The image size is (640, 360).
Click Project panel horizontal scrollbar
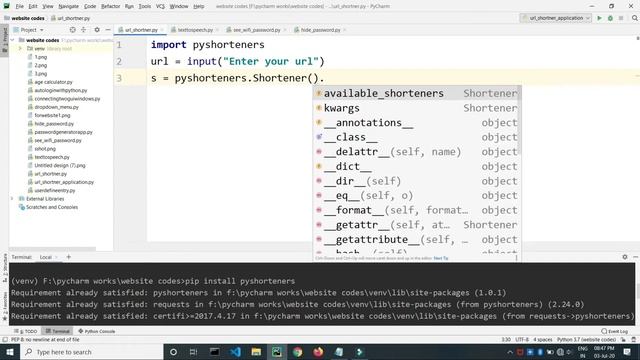tap(52, 248)
